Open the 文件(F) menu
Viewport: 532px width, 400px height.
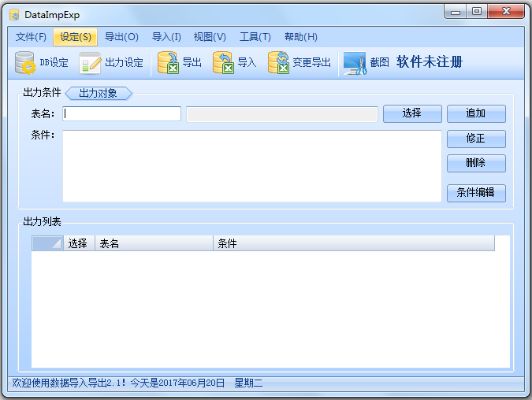click(31, 36)
